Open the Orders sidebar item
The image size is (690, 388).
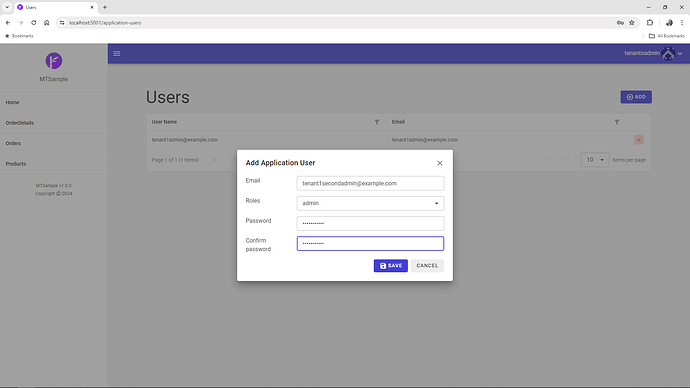[13, 143]
